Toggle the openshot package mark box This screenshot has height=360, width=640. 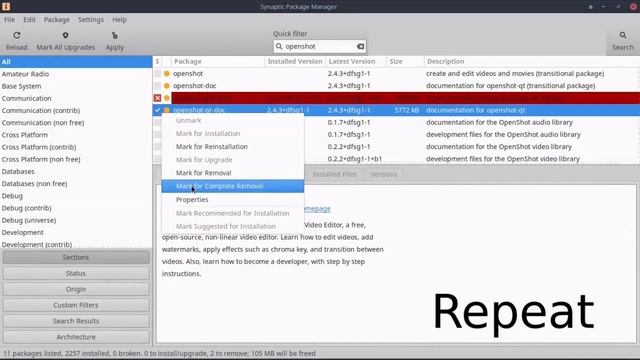click(x=158, y=74)
